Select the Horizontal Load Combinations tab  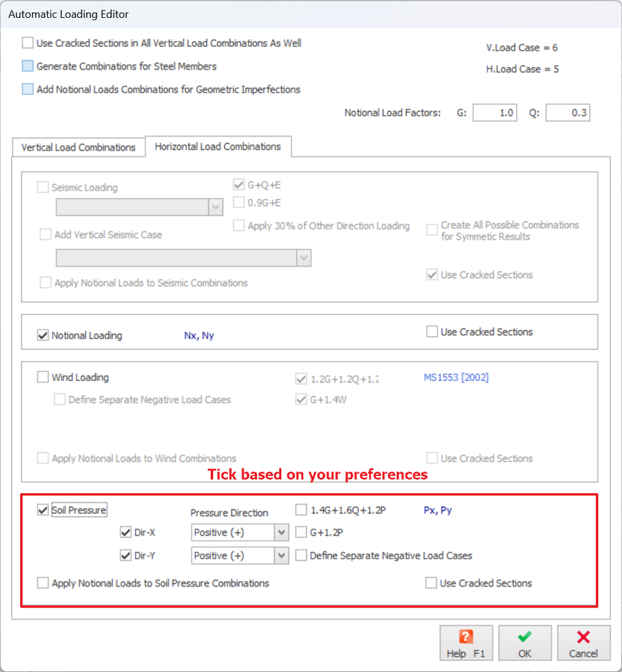217,147
